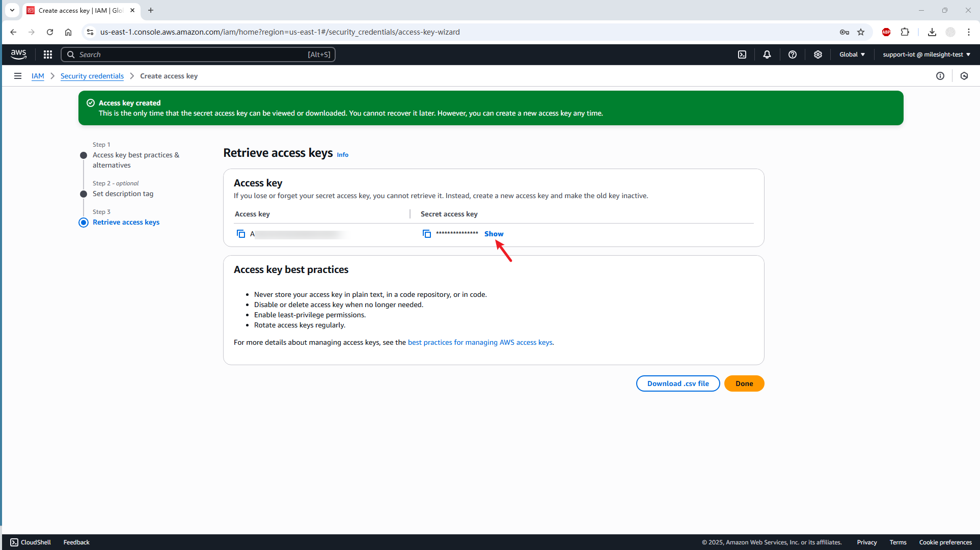Toggle the side navigation hamburger menu

tap(18, 76)
